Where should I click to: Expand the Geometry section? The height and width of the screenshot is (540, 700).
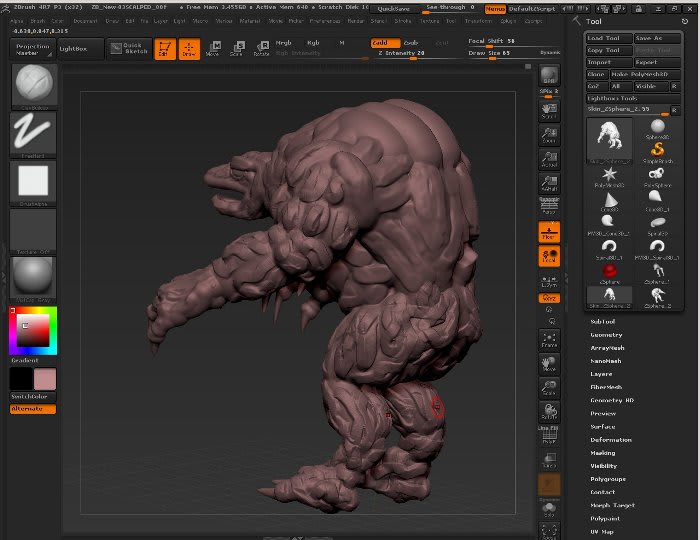click(606, 335)
